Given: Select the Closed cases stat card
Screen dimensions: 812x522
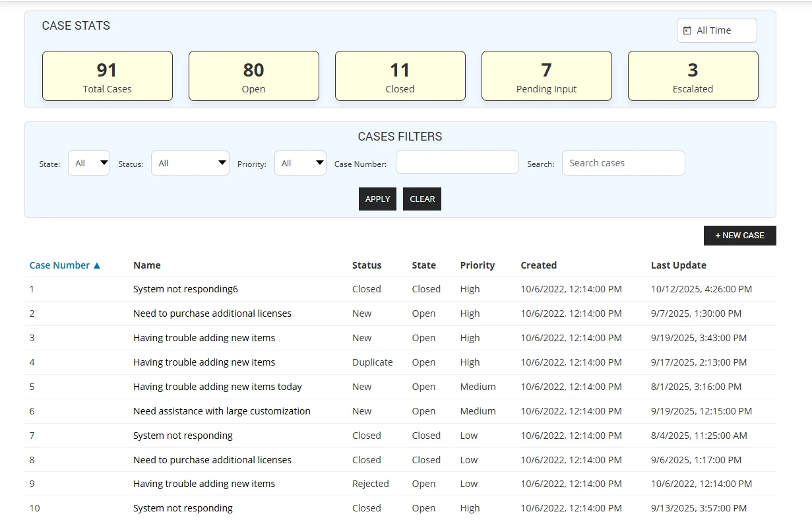Looking at the screenshot, I should point(400,75).
